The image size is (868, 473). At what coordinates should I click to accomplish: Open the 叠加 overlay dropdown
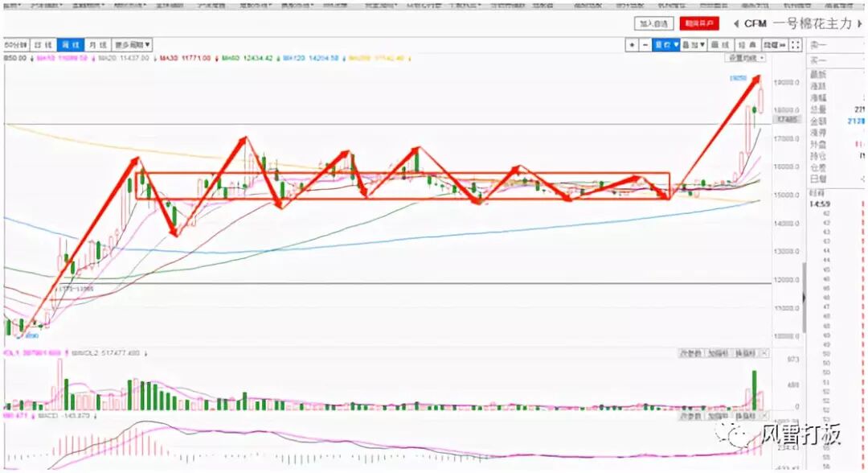[x=694, y=45]
